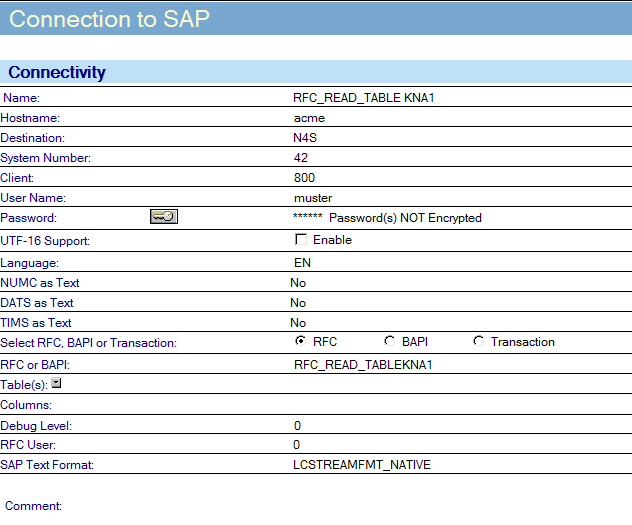
Task: Select the Transaction radio button
Action: (x=478, y=342)
